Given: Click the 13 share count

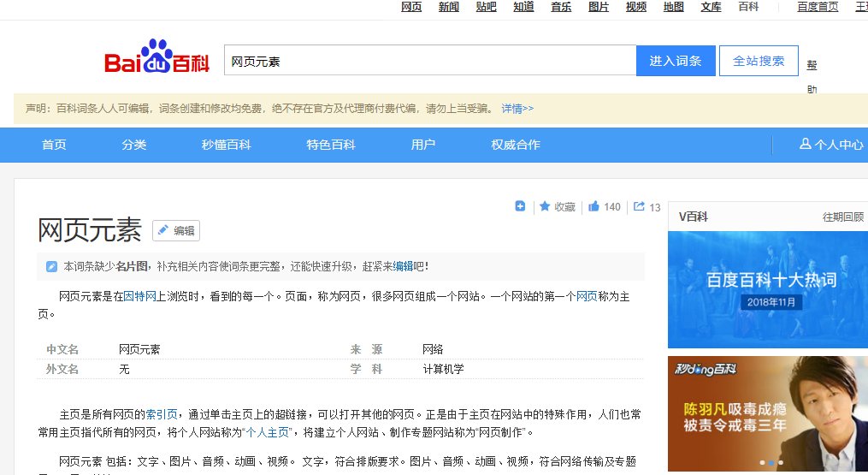Looking at the screenshot, I should [x=655, y=207].
